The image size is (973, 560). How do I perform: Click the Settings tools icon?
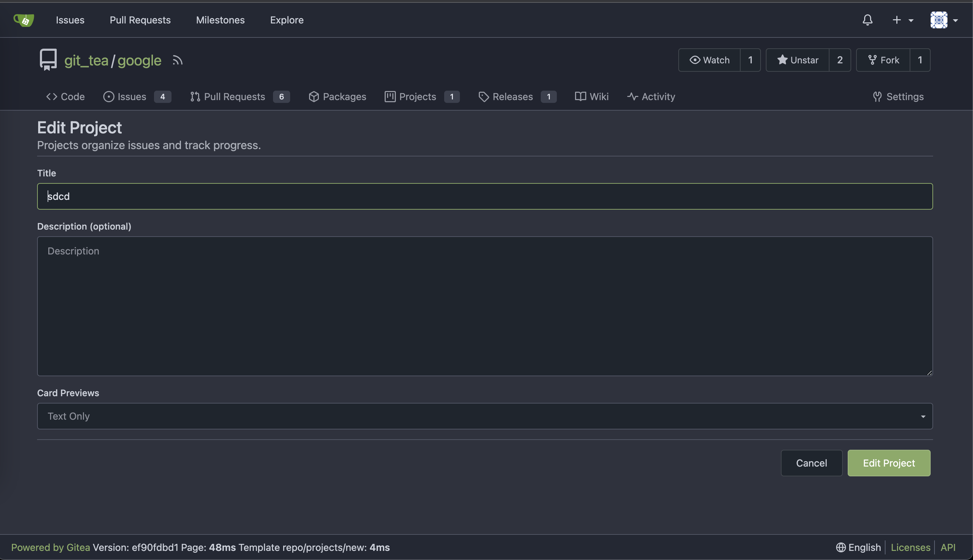[x=877, y=97]
